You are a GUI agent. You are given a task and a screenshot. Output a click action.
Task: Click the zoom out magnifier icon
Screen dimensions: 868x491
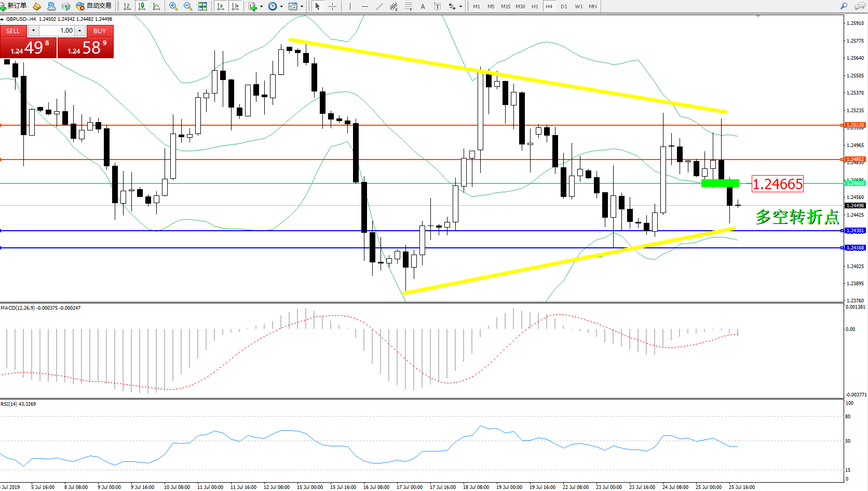coord(188,6)
